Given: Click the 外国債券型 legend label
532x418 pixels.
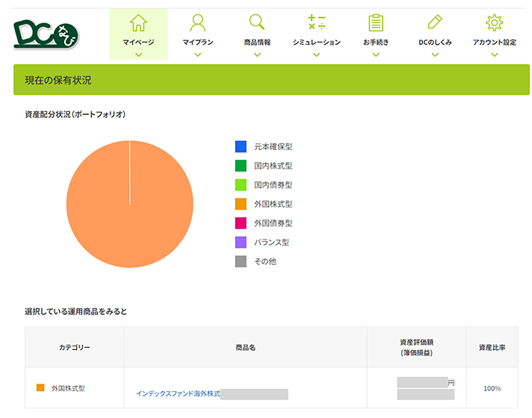Looking at the screenshot, I should pos(273,223).
